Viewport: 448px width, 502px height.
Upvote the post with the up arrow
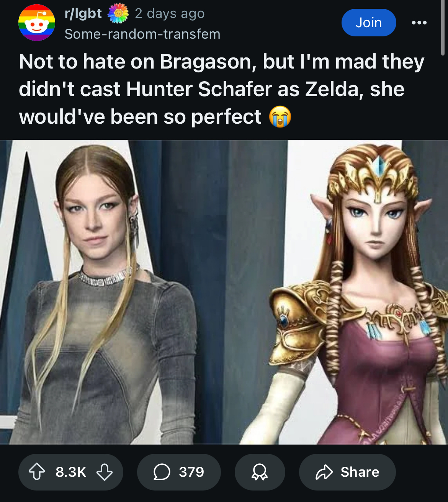pos(37,472)
